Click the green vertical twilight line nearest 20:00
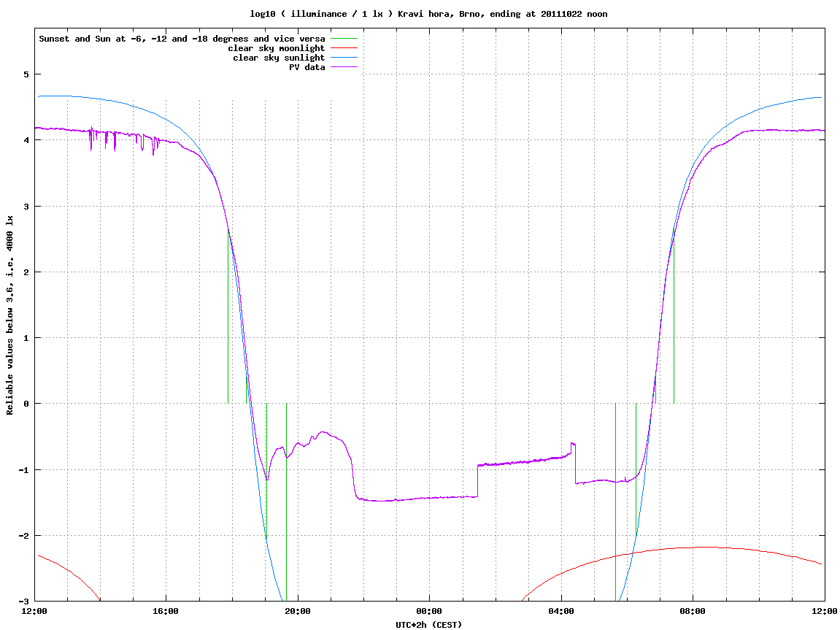This screenshot has height=630, width=840. click(287, 502)
